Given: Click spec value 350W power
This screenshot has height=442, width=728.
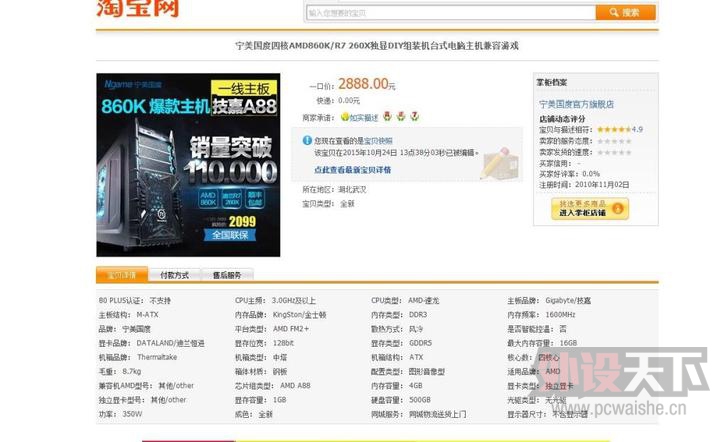Looking at the screenshot, I should pos(132,414).
